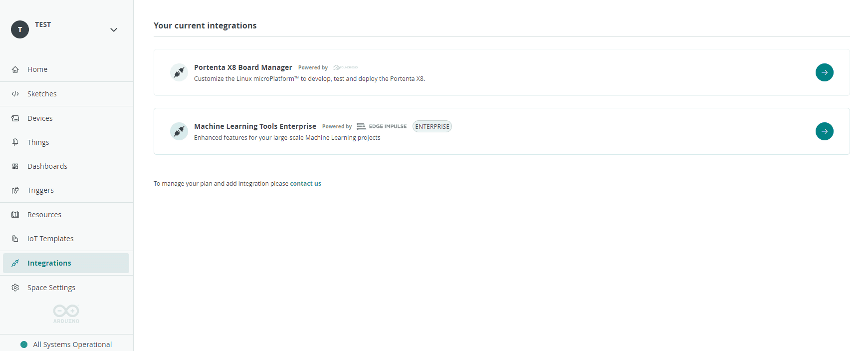Viewport: 868px width, 351px height.
Task: Click the Triggers icon in sidebar
Action: coord(15,190)
